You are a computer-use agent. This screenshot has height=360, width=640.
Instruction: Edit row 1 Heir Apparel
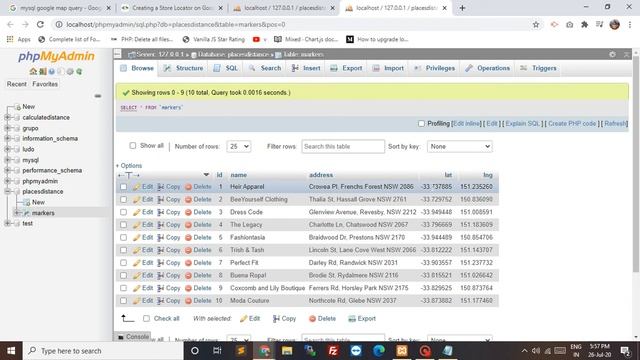[x=143, y=187]
